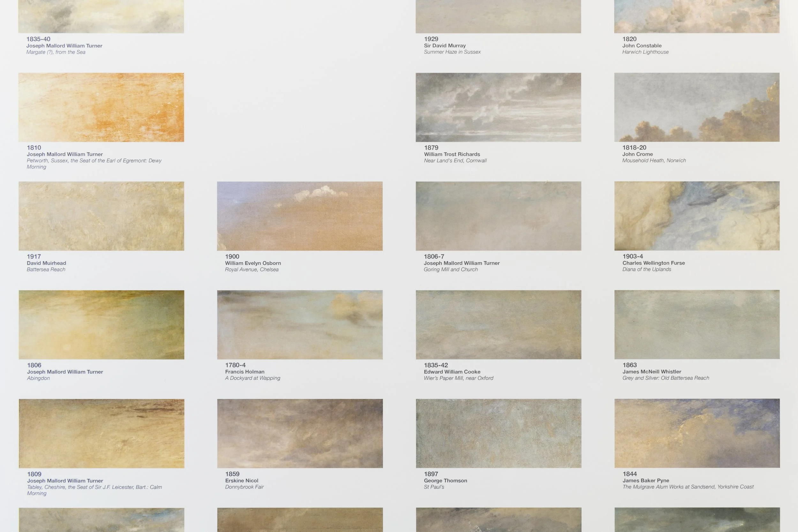This screenshot has width=798, height=532.
Task: Click the Summer Haze in Sussex title
Action: [x=452, y=52]
